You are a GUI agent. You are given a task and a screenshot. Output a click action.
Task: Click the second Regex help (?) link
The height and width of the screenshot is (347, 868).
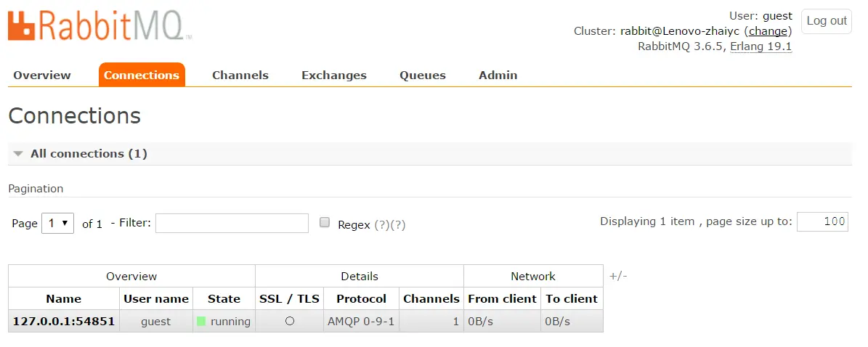398,225
